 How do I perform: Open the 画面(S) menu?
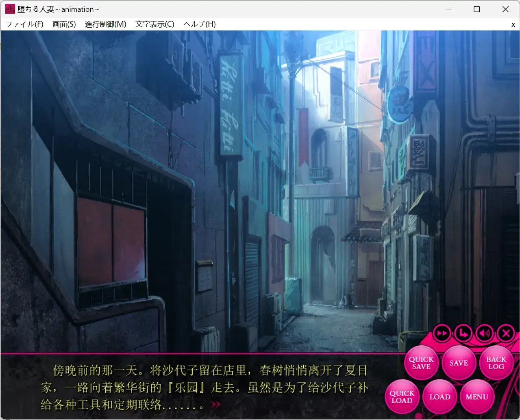tap(64, 24)
